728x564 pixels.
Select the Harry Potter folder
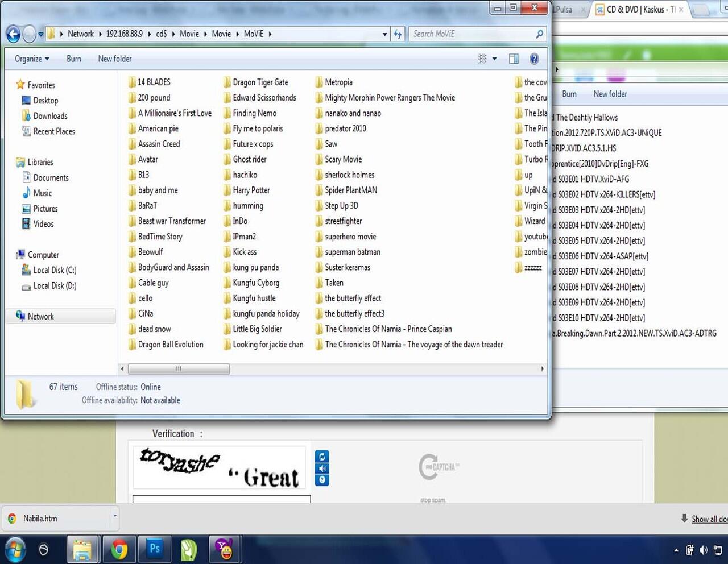tap(246, 190)
